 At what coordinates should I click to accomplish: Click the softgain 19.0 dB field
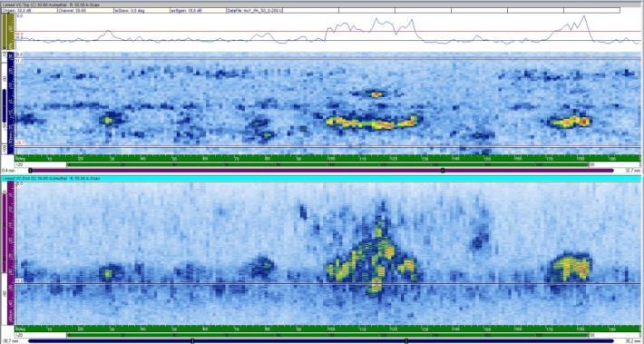click(198, 10)
